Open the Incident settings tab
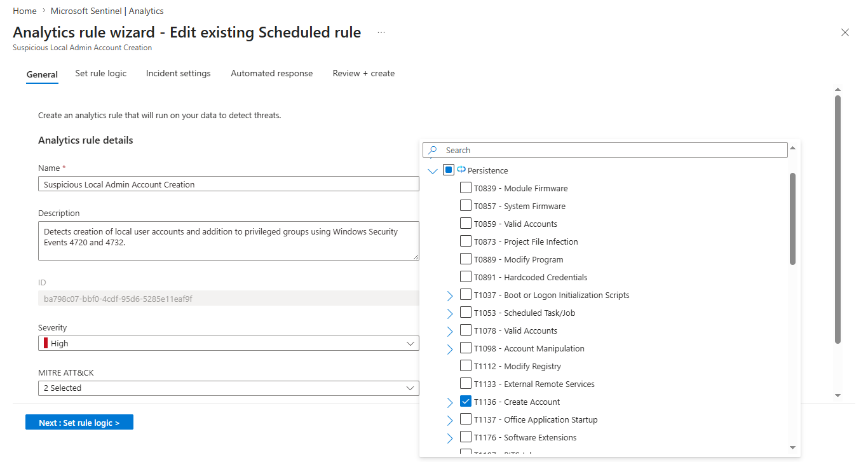This screenshot has width=868, height=462. click(178, 73)
